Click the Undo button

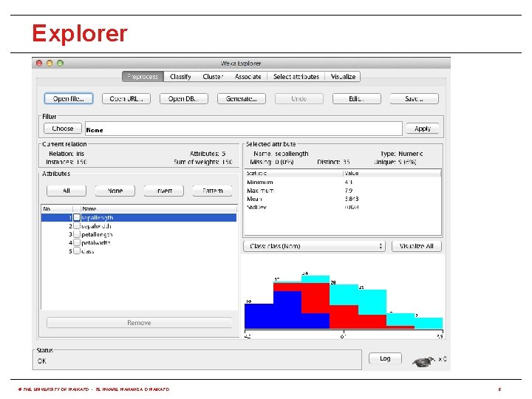click(299, 99)
